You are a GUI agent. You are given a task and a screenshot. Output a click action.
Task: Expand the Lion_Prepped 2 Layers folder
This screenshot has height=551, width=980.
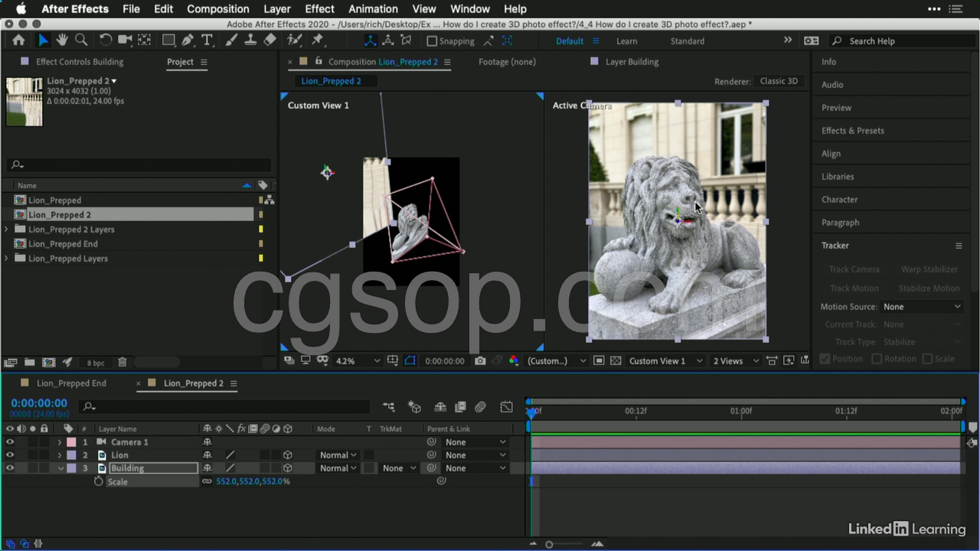click(7, 230)
